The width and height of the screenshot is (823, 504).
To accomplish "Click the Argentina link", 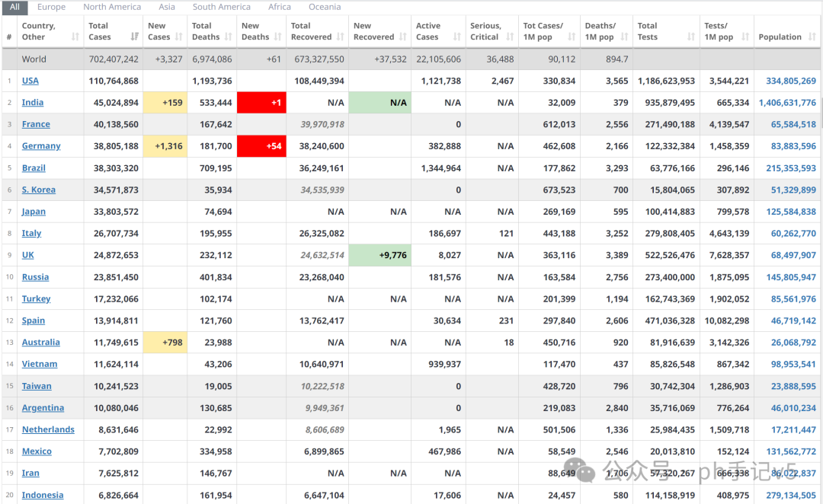I will (x=43, y=407).
